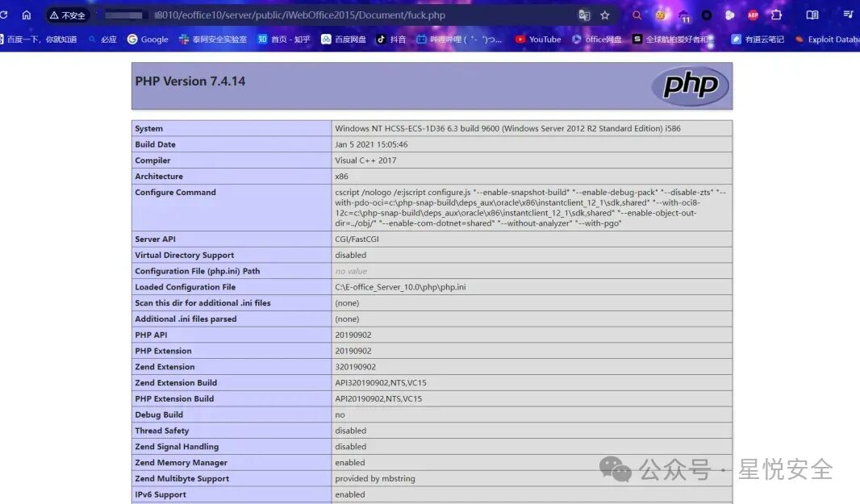Open the 必应 bookmark
The width and height of the screenshot is (860, 504).
pyautogui.click(x=102, y=40)
